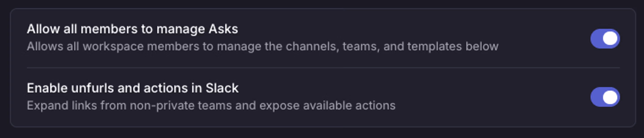Click the word "Allow" starting the first heading
The image size is (644, 138).
coord(43,29)
